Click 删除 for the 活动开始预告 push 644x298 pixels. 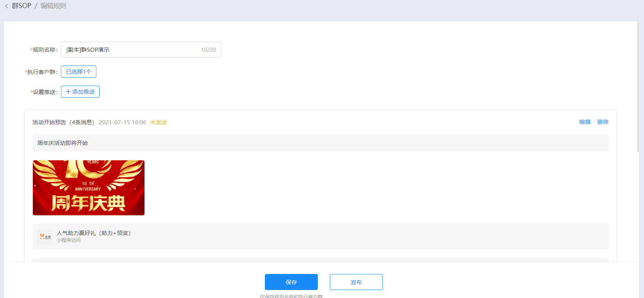point(603,122)
